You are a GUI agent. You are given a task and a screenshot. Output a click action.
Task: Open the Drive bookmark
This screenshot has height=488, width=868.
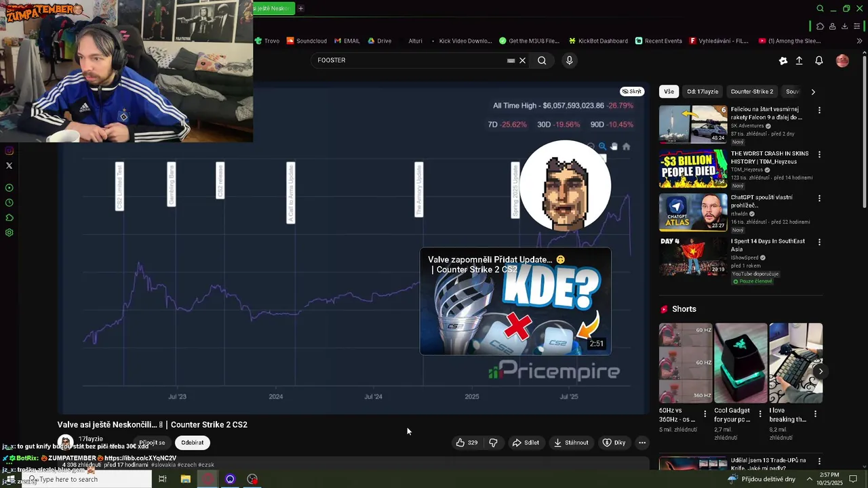coord(380,41)
